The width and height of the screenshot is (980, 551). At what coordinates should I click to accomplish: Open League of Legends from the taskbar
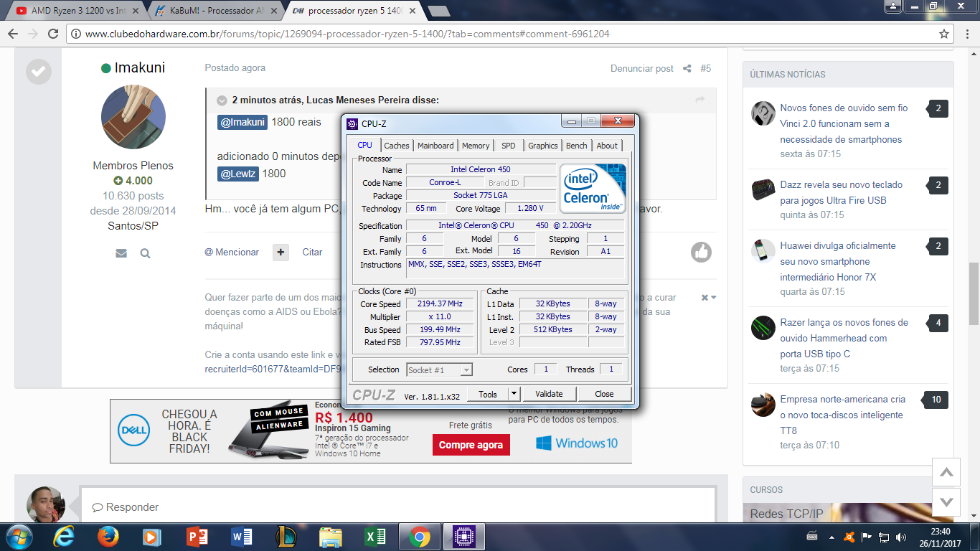click(x=286, y=537)
